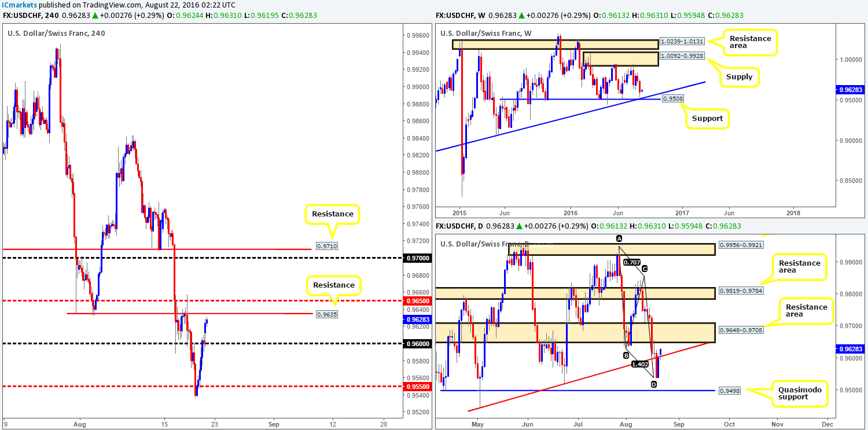Viewport: 868px width, 430px height.
Task: Click the Aug date marker on 240 chart time axis
Action: 79,423
